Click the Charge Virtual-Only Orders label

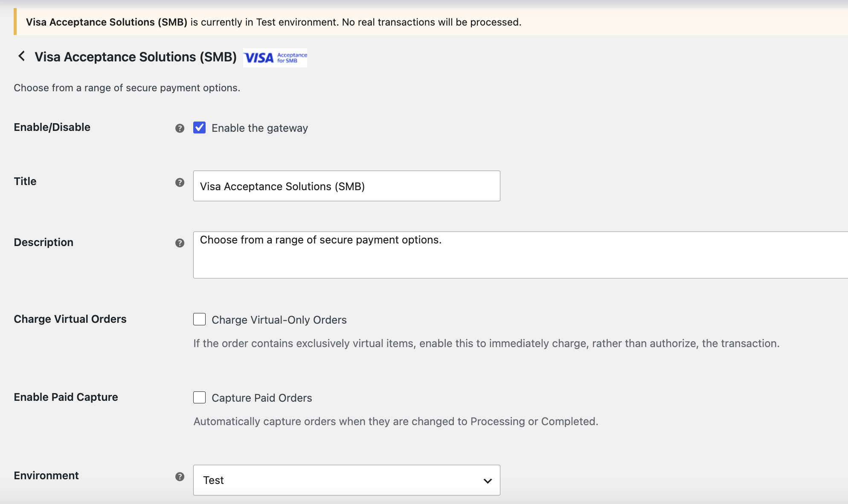point(279,320)
